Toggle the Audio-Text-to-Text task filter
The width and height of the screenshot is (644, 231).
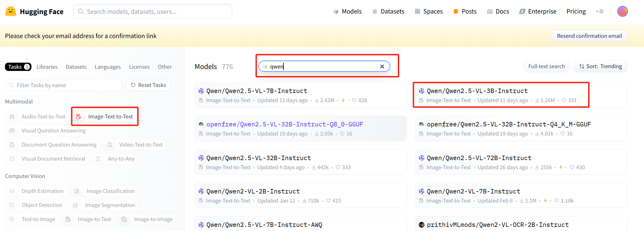click(x=37, y=116)
